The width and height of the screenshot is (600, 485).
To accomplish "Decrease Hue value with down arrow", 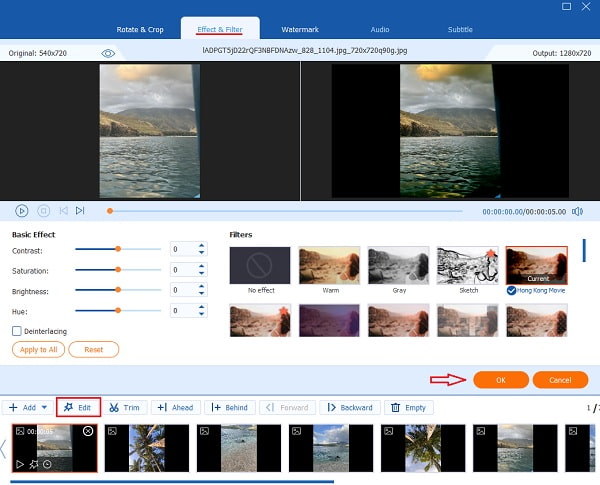I will 201,314.
